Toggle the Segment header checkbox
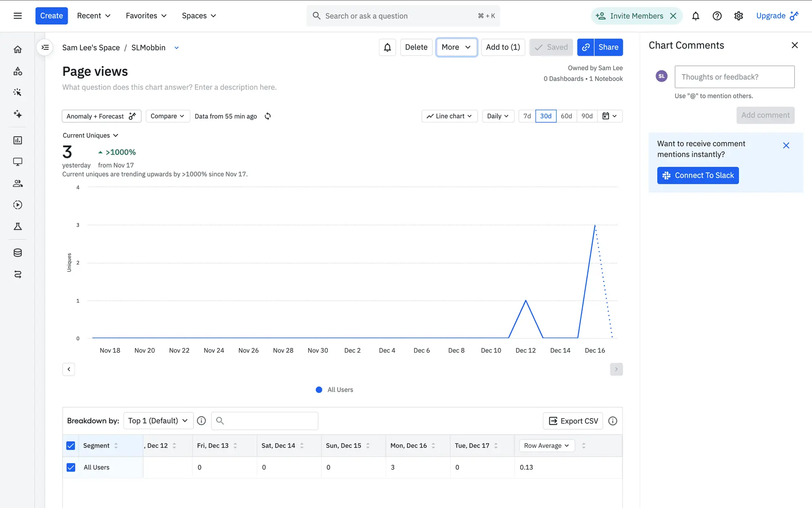This screenshot has height=508, width=812. [x=71, y=446]
